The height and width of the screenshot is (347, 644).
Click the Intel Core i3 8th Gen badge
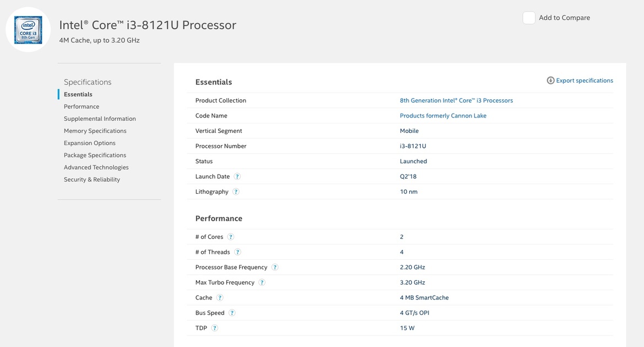[28, 30]
